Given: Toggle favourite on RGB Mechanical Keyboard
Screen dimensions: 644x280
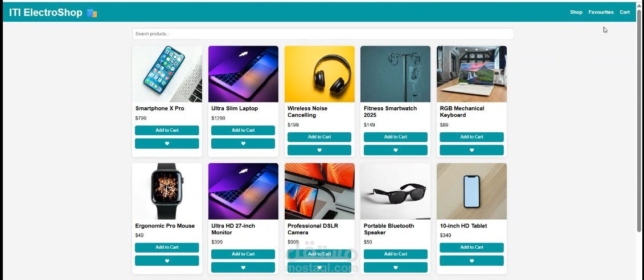Looking at the screenshot, I should coord(471,150).
